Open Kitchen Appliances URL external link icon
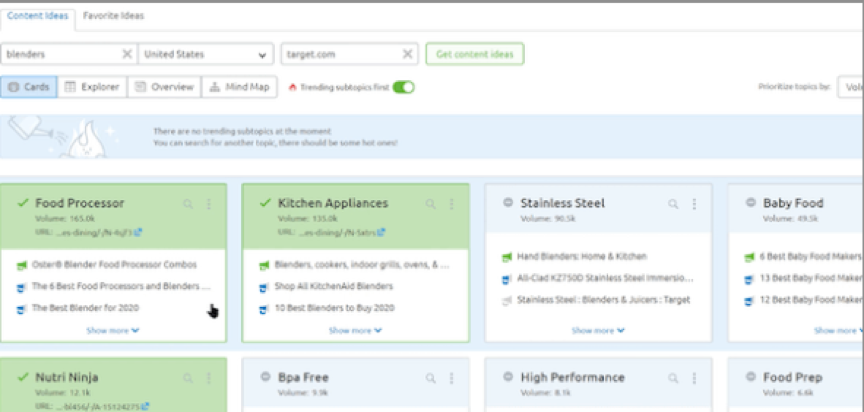The image size is (864, 412). coord(381,232)
